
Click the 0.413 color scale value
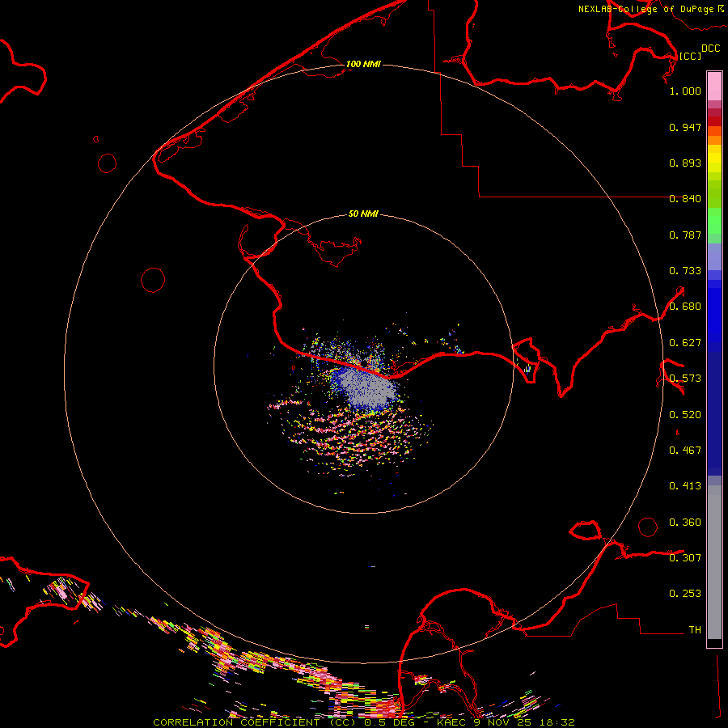point(685,486)
